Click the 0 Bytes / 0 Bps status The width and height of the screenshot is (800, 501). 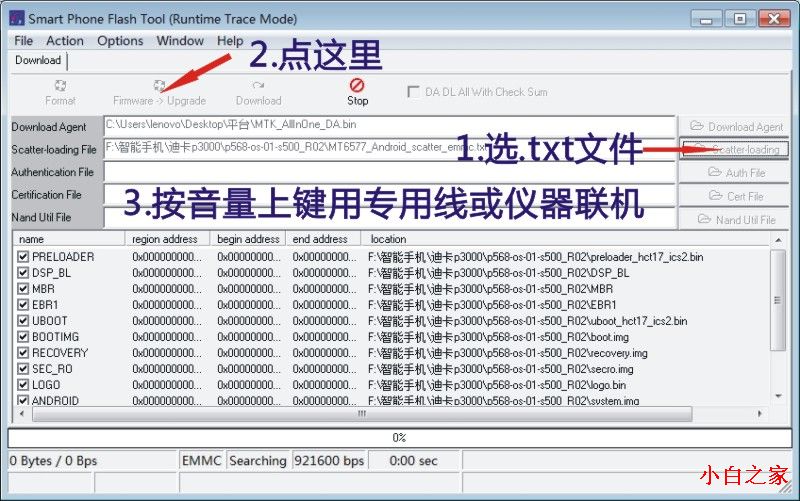pyautogui.click(x=92, y=461)
